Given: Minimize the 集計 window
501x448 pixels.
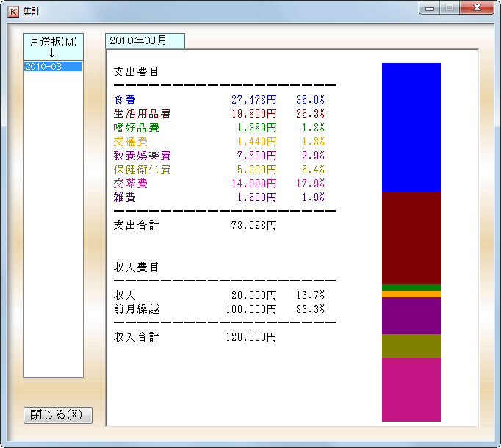Looking at the screenshot, I should click(x=430, y=8).
